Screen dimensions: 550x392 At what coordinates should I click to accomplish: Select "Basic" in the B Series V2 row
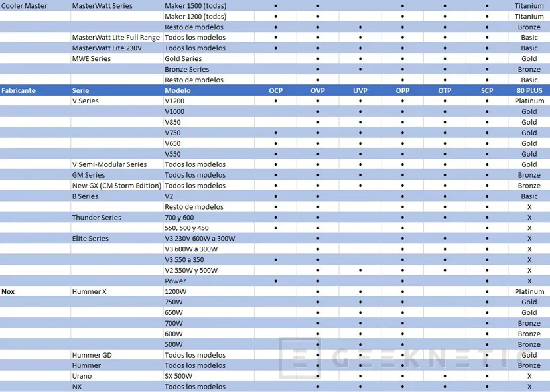pos(529,196)
